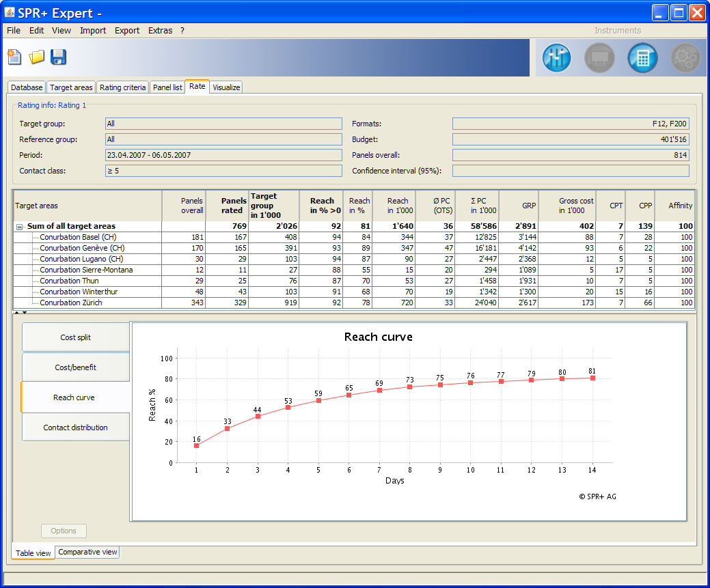Show the Cost/benefit chart
The height and width of the screenshot is (588, 710).
click(x=75, y=367)
